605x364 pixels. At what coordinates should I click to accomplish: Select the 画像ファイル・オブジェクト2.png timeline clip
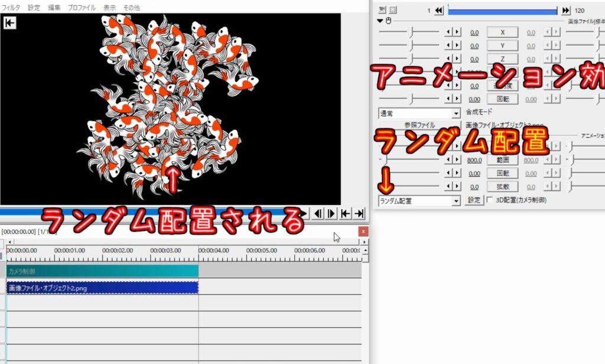point(102,288)
